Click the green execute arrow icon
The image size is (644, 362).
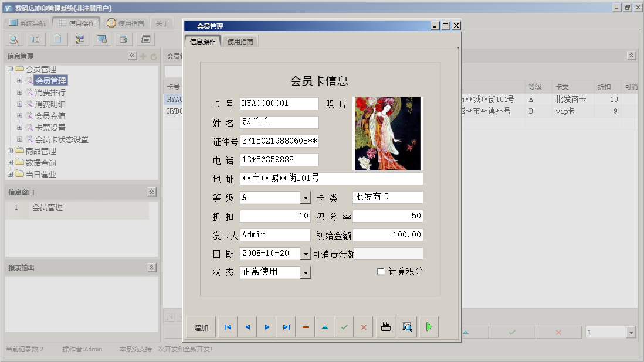pos(428,326)
